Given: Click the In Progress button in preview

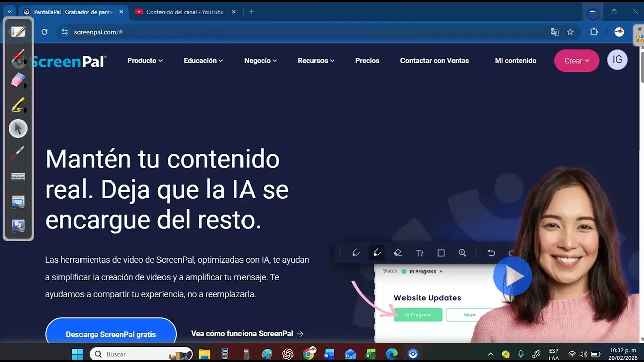Looking at the screenshot, I should point(418,315).
